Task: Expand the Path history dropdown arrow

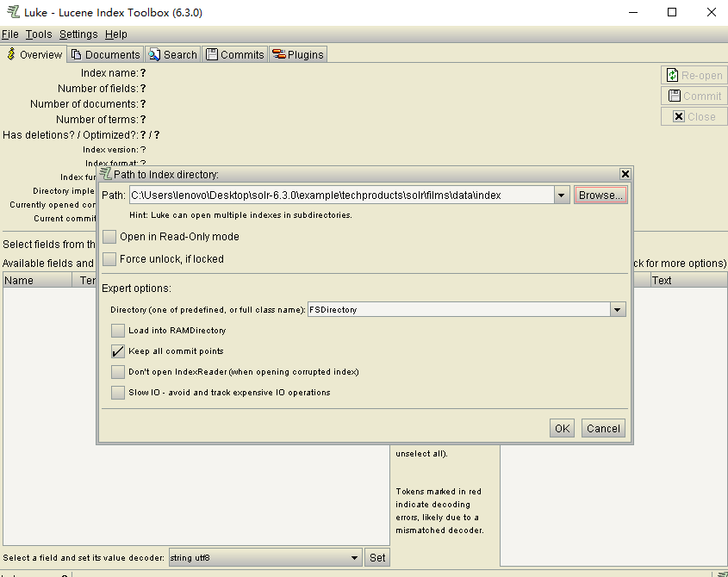Action: coord(562,195)
